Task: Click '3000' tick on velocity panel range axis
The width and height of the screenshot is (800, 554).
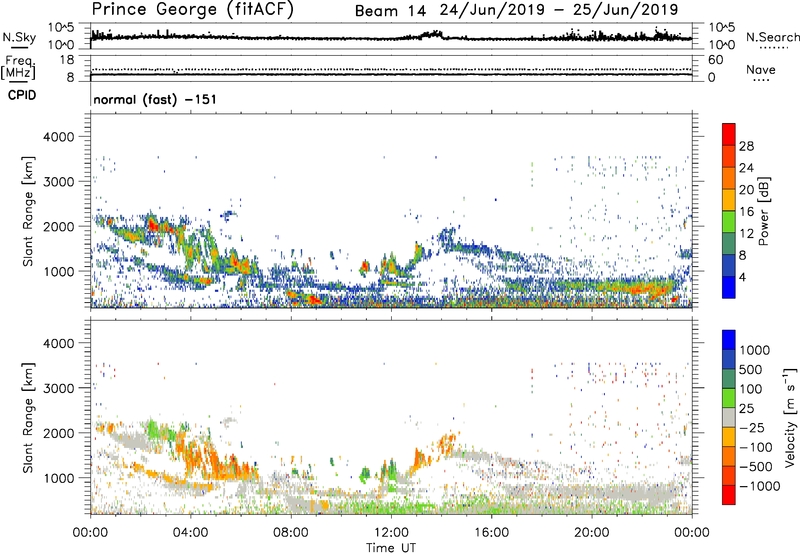Action: tap(58, 388)
